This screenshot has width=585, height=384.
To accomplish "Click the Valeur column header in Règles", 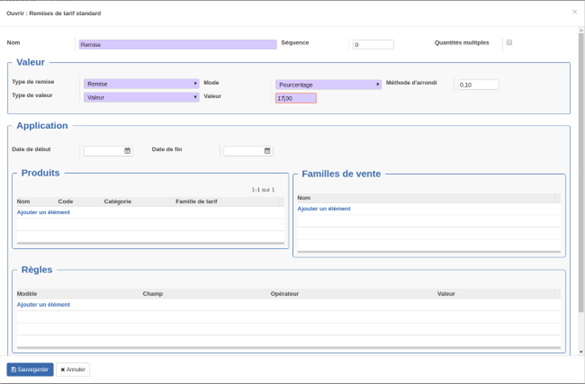I will pyautogui.click(x=446, y=294).
